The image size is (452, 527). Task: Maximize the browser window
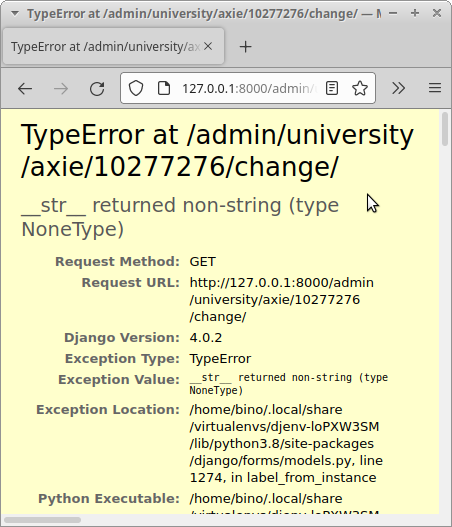[x=415, y=13]
